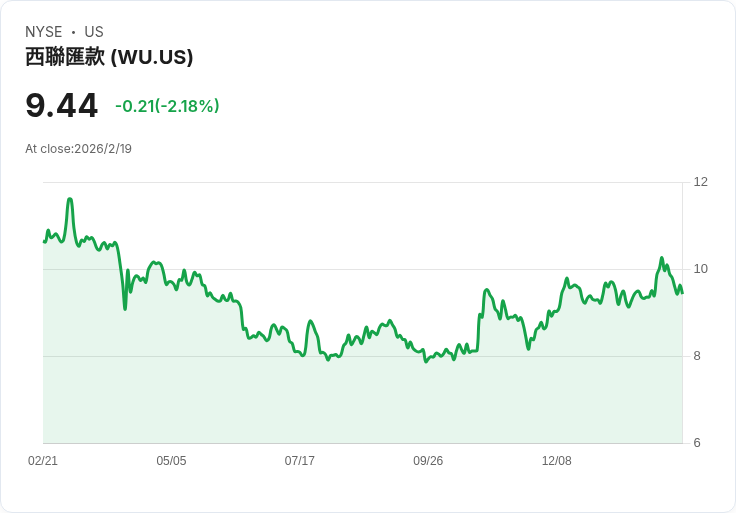Click the sharp dip low after March
The width and height of the screenshot is (736, 513).
[125, 309]
